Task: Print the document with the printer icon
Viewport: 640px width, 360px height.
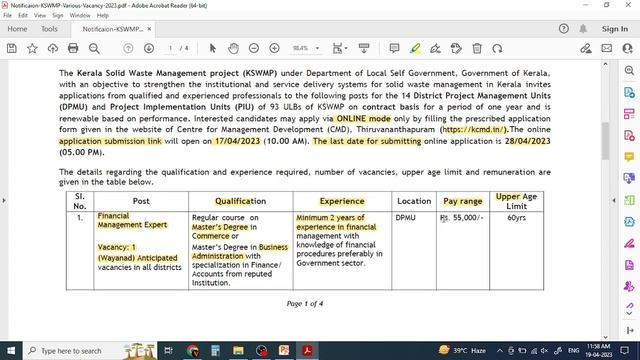Action: [73, 49]
